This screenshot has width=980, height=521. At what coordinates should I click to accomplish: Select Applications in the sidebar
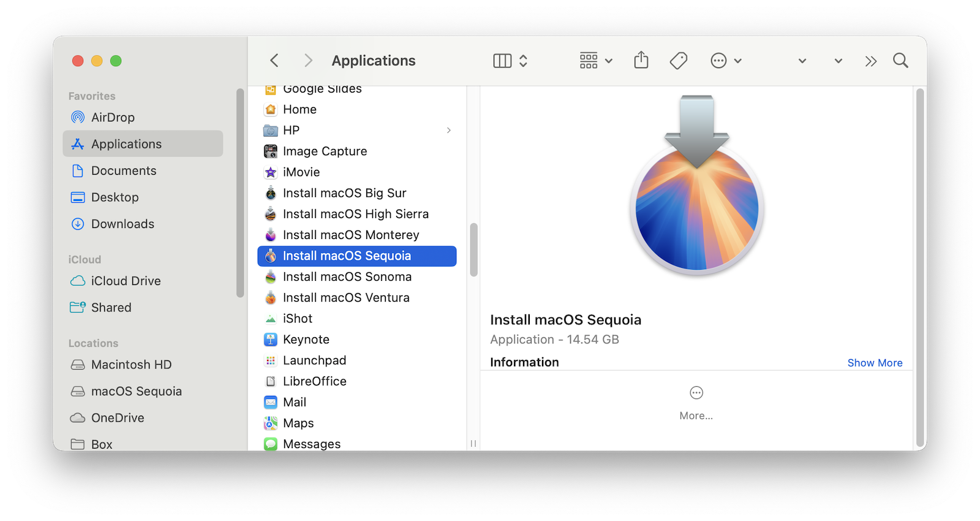143,143
